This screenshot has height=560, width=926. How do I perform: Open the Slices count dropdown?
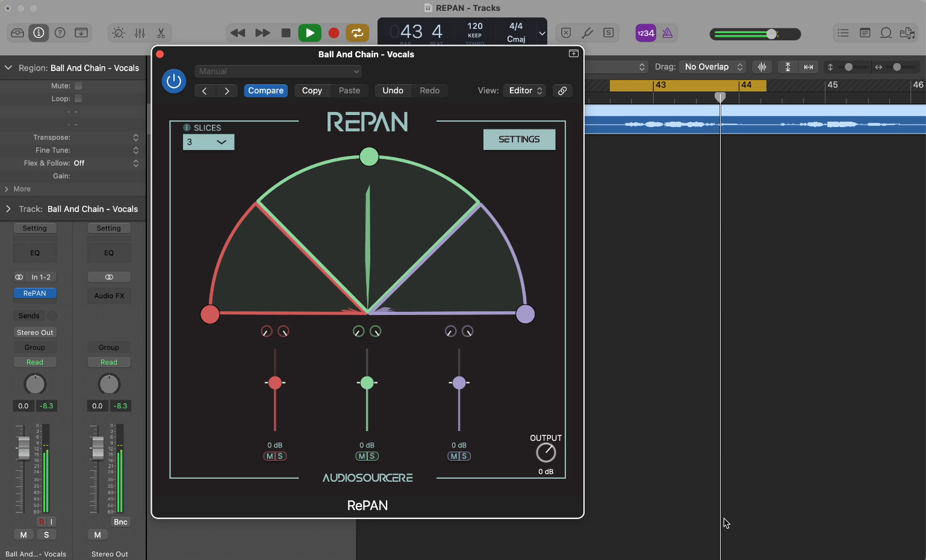(208, 142)
